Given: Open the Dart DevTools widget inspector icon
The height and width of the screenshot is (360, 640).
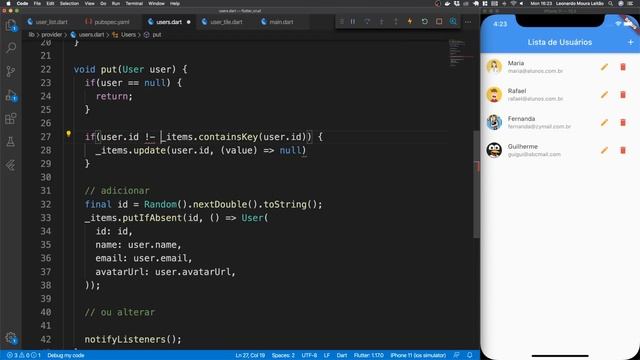Looking at the screenshot, I should point(453,22).
